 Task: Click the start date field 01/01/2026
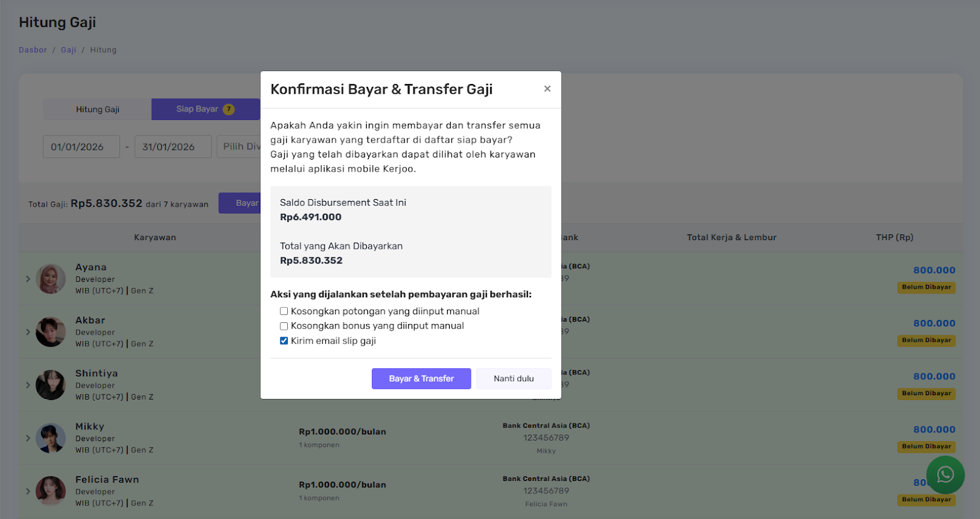(81, 147)
